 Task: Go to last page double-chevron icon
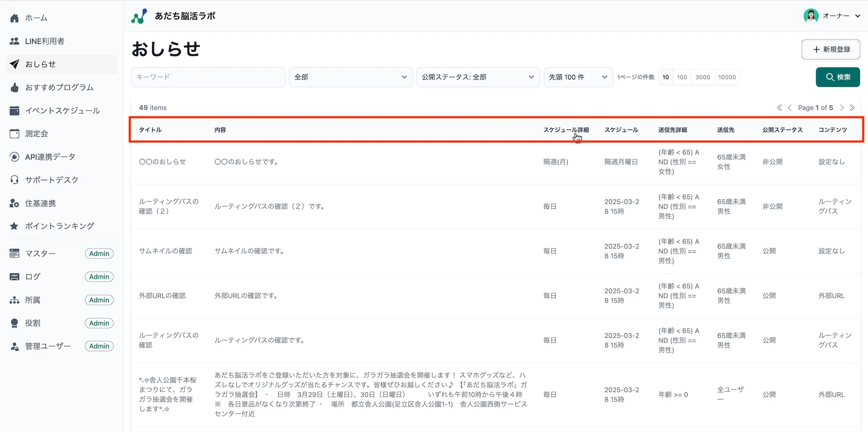(852, 108)
